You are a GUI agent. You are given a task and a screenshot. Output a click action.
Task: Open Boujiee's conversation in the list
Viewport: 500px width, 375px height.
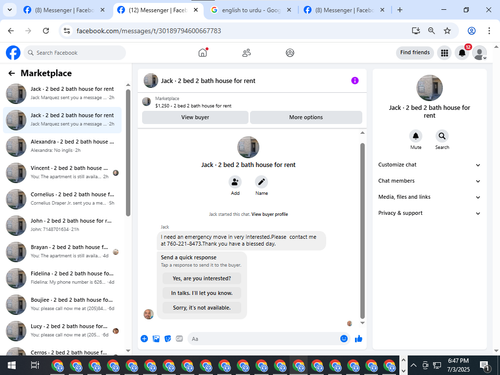[x=62, y=304]
